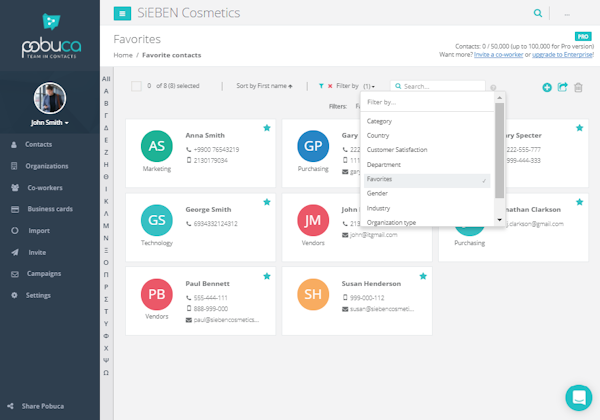The width and height of the screenshot is (600, 420).
Task: Click the Pobuca logo
Action: (51, 37)
